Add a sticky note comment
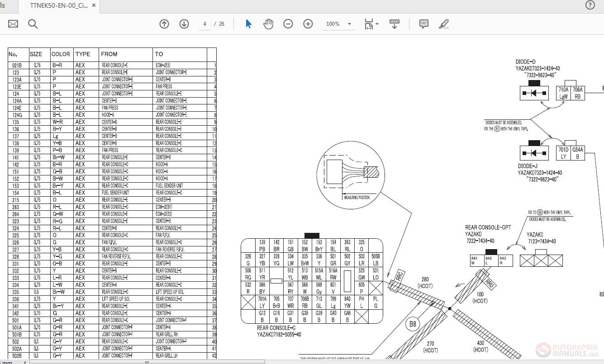 pyautogui.click(x=423, y=24)
